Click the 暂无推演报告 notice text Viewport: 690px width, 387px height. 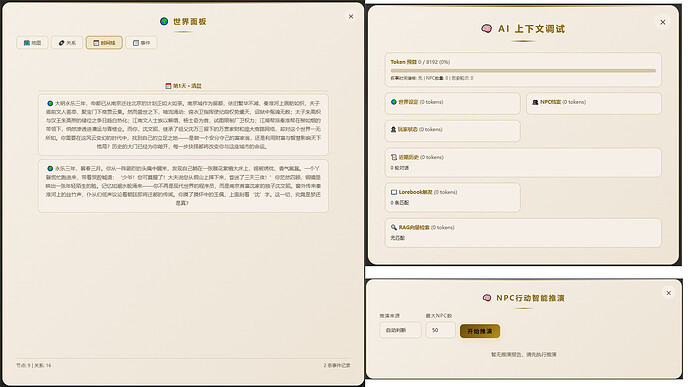tap(524, 354)
